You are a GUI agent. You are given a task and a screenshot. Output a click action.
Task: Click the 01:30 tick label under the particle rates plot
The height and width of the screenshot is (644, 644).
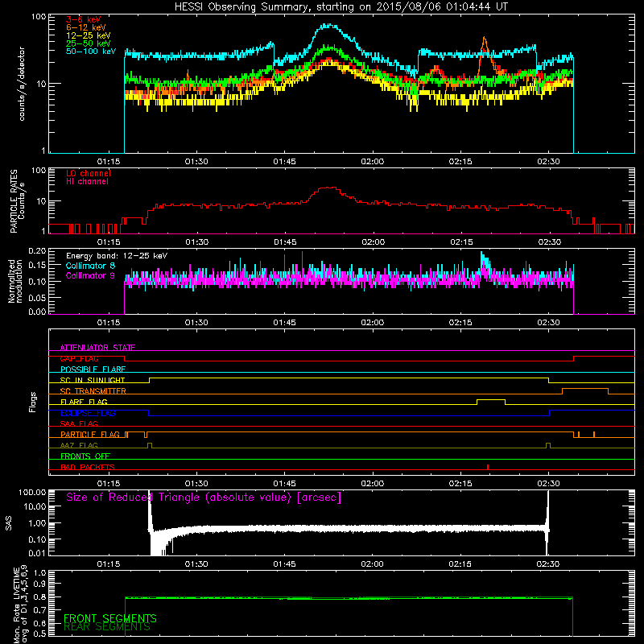[x=196, y=242]
